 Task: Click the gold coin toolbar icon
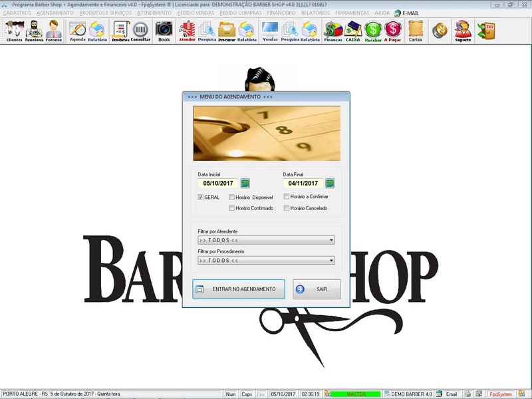(x=440, y=31)
